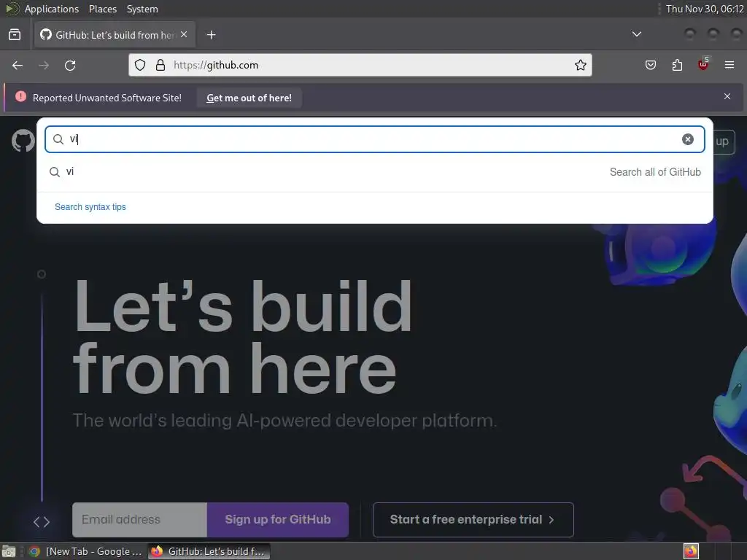This screenshot has width=747, height=560.
Task: Click the github.com URL address bar
Action: 360,65
